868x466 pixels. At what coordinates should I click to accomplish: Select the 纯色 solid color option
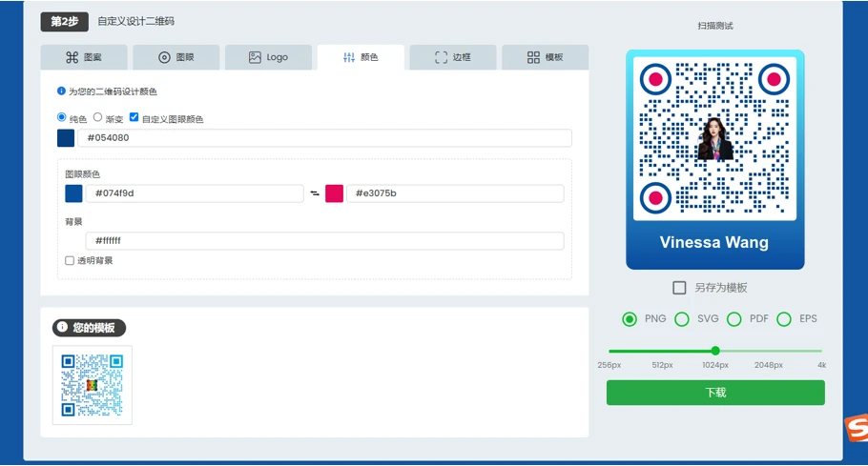click(x=61, y=117)
